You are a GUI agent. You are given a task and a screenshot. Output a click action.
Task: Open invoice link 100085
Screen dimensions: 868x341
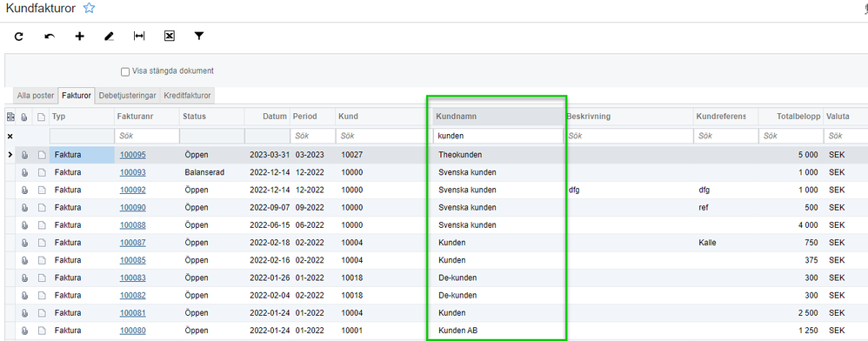coord(133,260)
